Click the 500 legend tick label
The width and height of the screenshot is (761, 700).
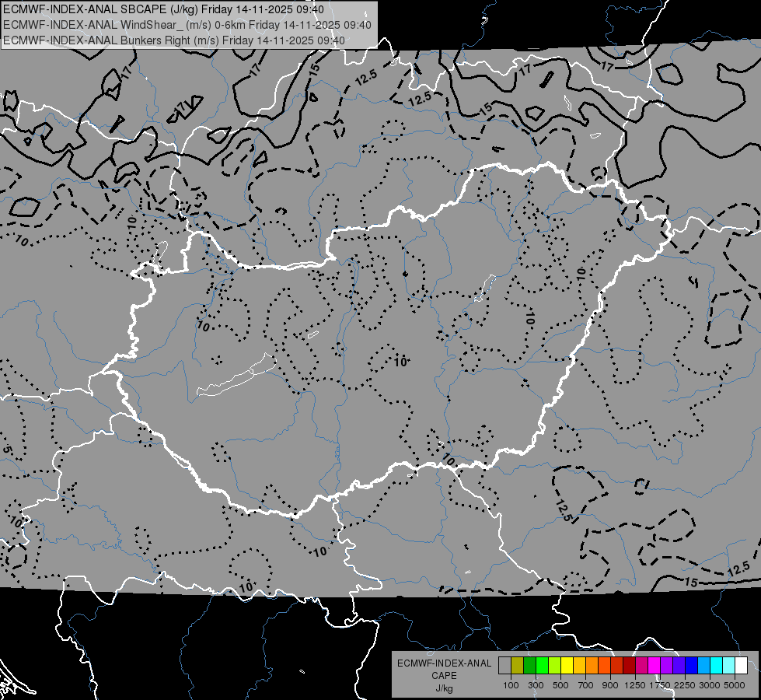click(560, 685)
